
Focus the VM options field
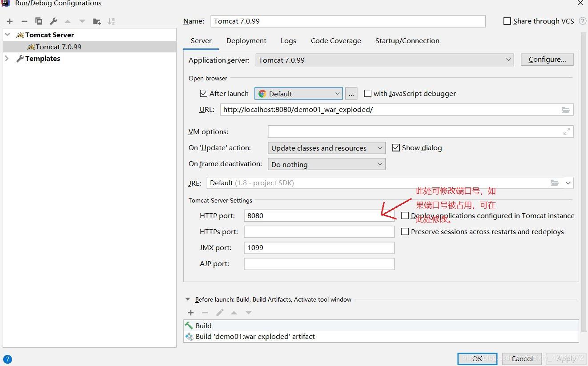[420, 131]
